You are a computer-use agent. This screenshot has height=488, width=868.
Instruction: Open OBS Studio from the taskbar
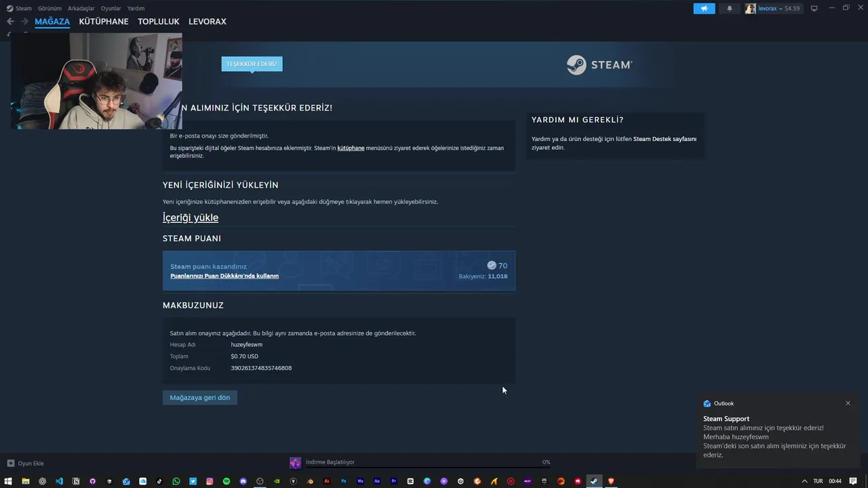pyautogui.click(x=260, y=481)
